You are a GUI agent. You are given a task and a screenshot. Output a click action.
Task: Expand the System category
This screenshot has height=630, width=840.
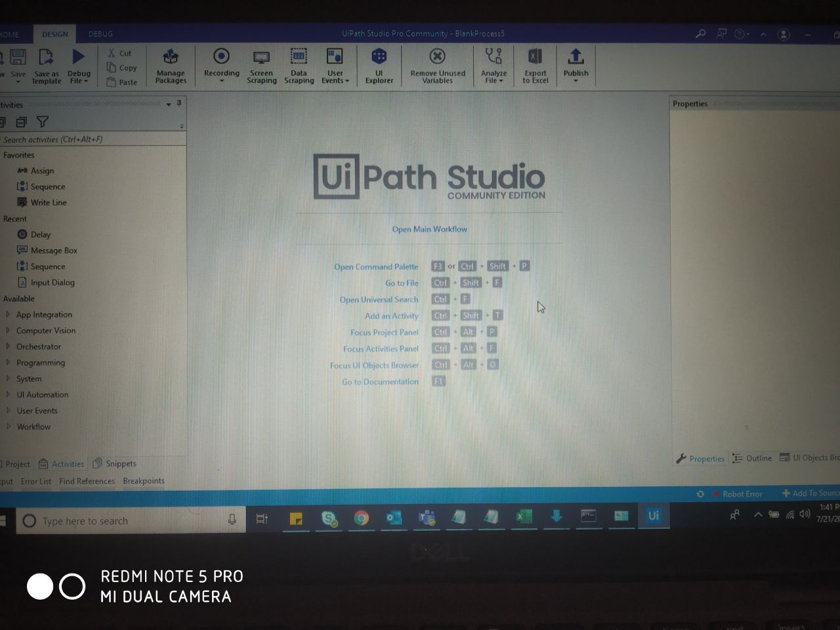[x=8, y=379]
